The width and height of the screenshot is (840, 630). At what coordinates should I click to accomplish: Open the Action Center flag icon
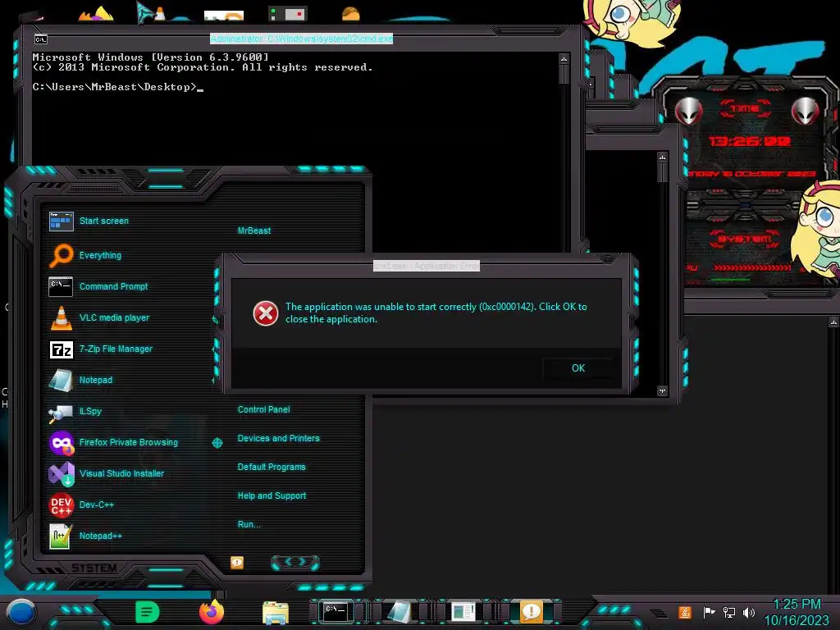[x=709, y=612]
